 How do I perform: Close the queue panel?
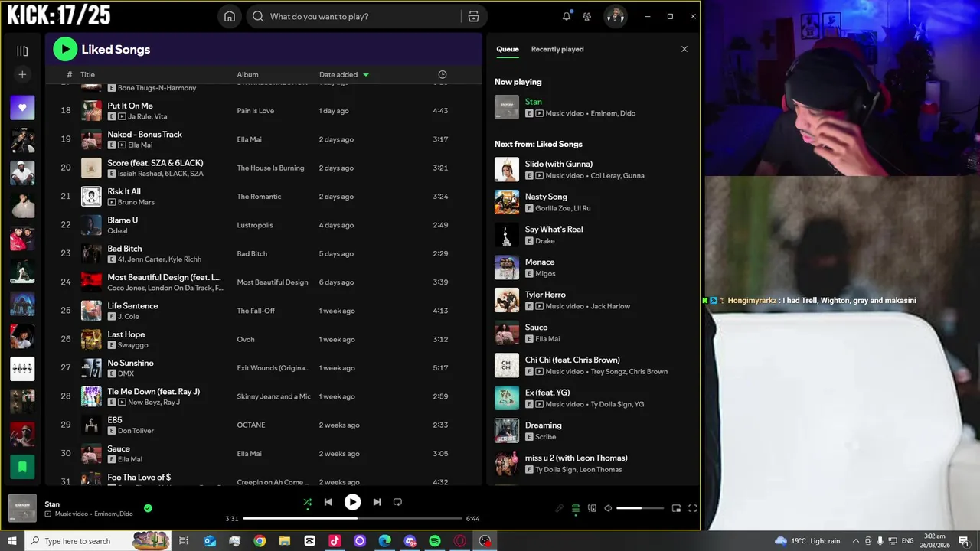click(x=684, y=49)
